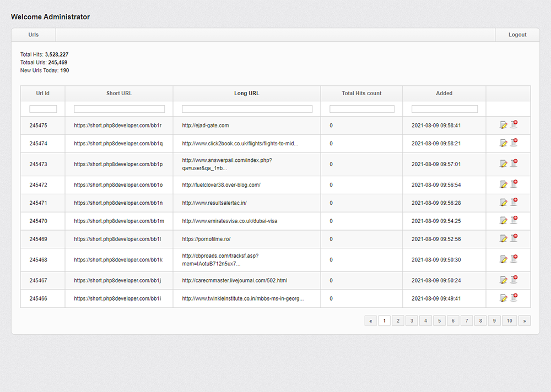Edit the fuelclover38.over-blog.com entry
The image size is (551, 392).
pos(503,184)
